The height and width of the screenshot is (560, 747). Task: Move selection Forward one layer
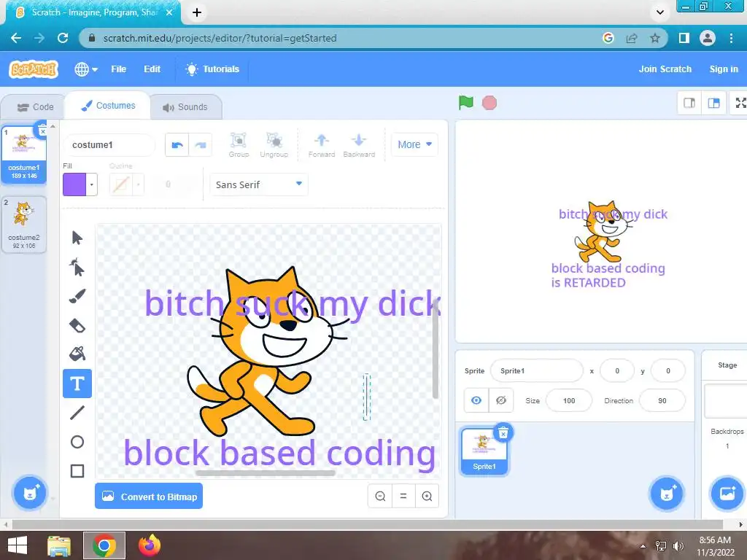322,145
